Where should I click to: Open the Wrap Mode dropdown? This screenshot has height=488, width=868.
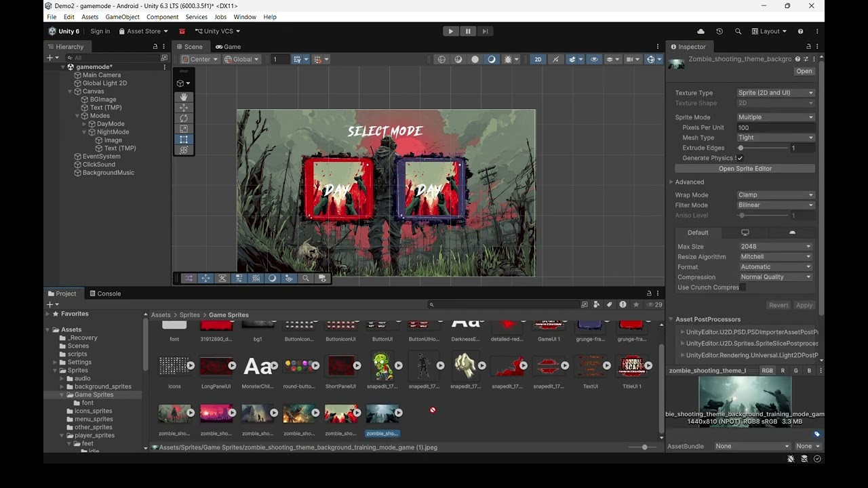pyautogui.click(x=776, y=195)
